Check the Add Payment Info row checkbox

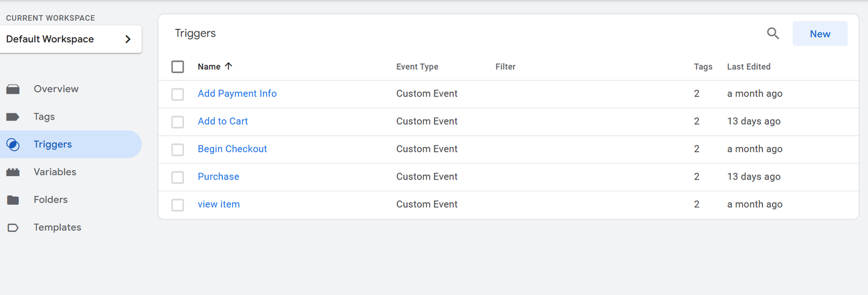[177, 94]
